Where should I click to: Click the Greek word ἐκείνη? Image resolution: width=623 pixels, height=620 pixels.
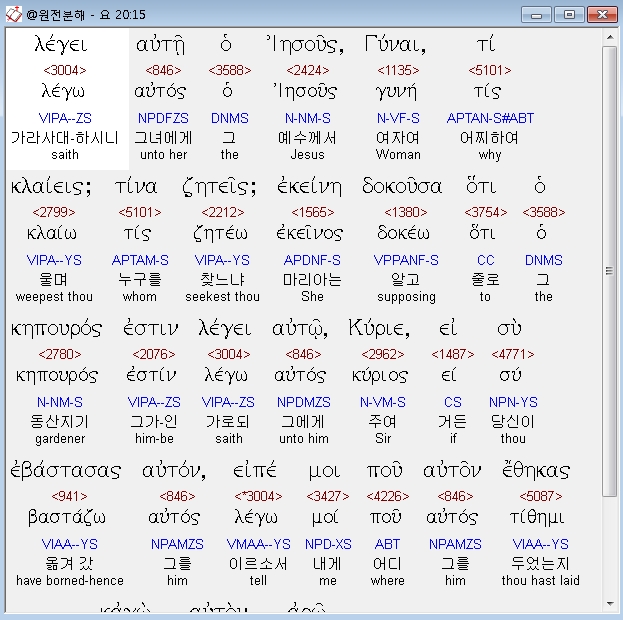[309, 186]
